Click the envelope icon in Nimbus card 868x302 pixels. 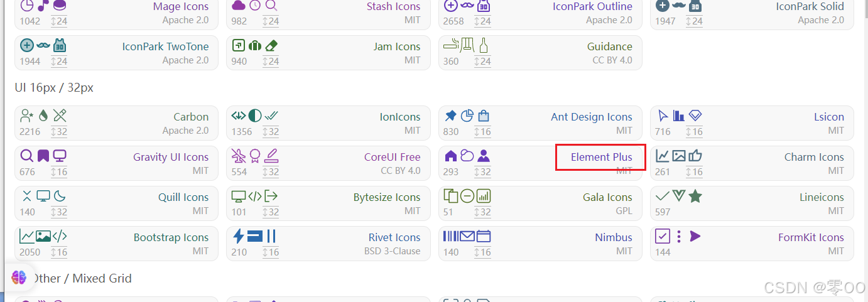click(x=467, y=236)
